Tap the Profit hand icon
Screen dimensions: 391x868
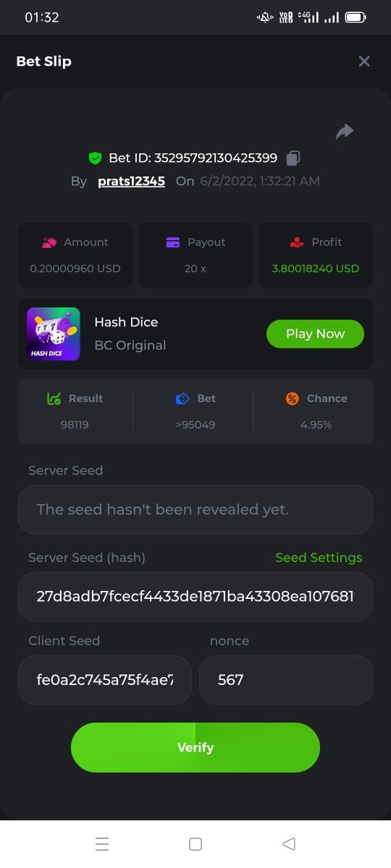coord(297,242)
